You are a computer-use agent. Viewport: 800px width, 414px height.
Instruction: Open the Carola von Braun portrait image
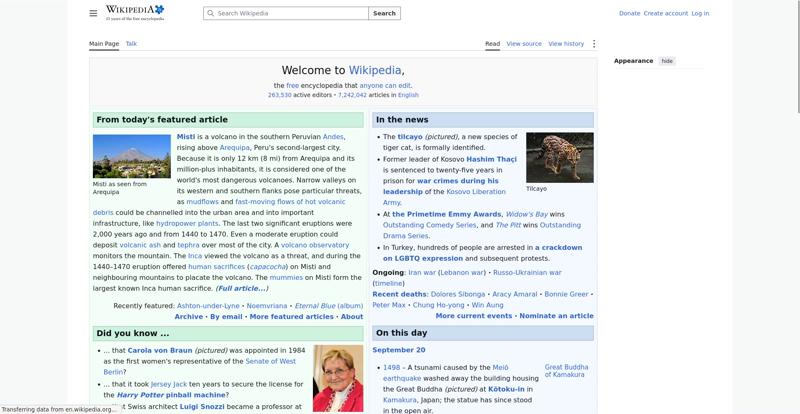click(338, 378)
